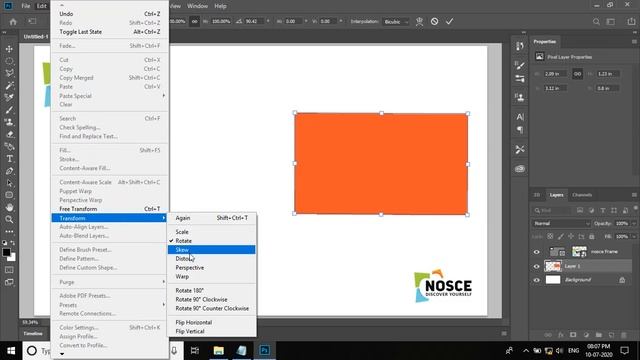Choose Distort from the Transform submenu

211,259
